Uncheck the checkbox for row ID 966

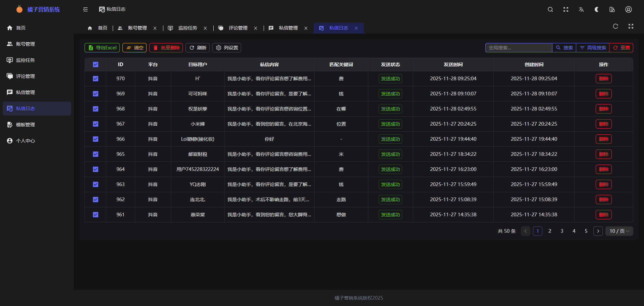[x=96, y=139]
